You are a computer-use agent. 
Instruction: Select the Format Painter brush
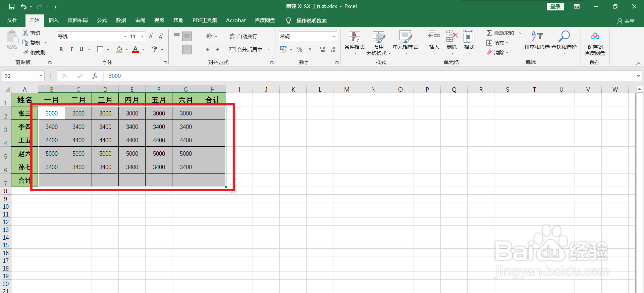pos(25,52)
